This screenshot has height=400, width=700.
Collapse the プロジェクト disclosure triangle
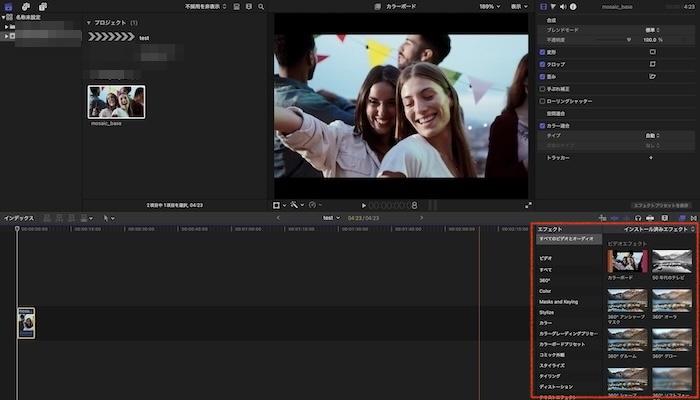click(x=88, y=22)
